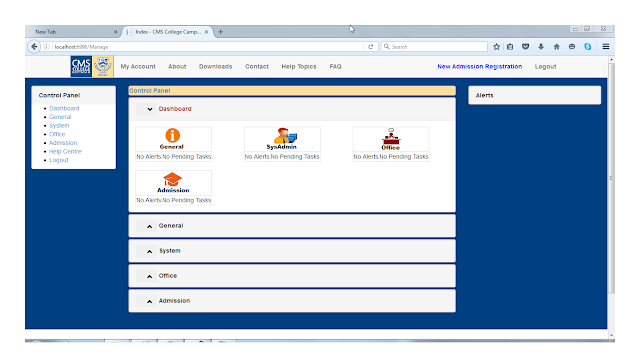Open a new tab with plus button
The image size is (640, 364).
point(220,32)
